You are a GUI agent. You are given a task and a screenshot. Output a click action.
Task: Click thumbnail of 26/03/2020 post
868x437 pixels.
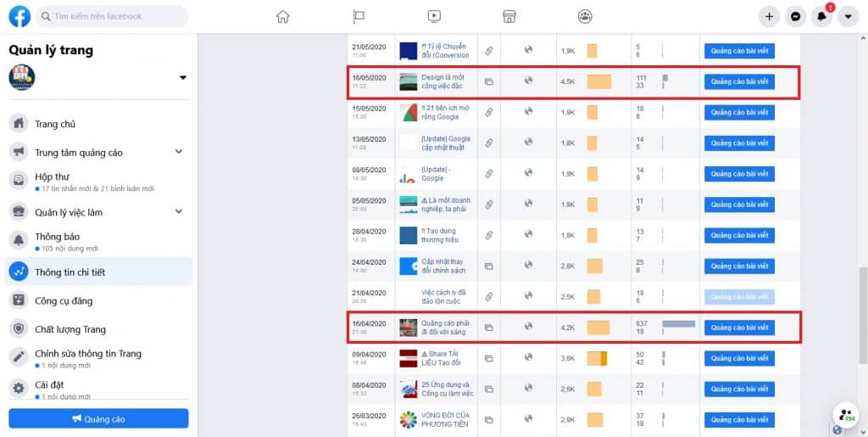coord(408,420)
